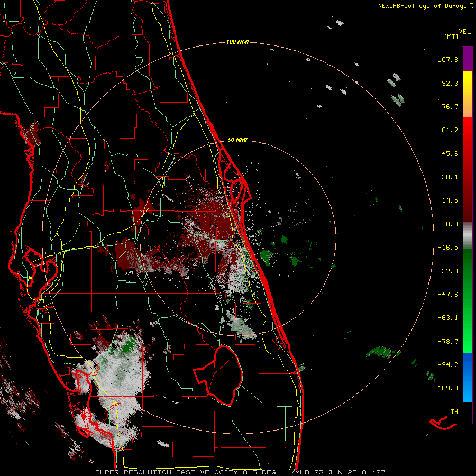Click the [KT] units label
The image size is (476, 476).
click(452, 36)
